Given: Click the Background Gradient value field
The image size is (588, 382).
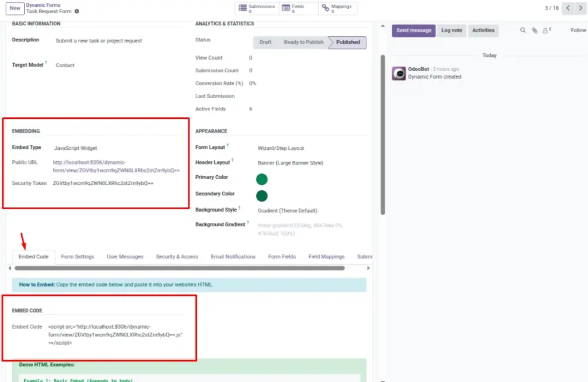Looking at the screenshot, I should pos(300,229).
